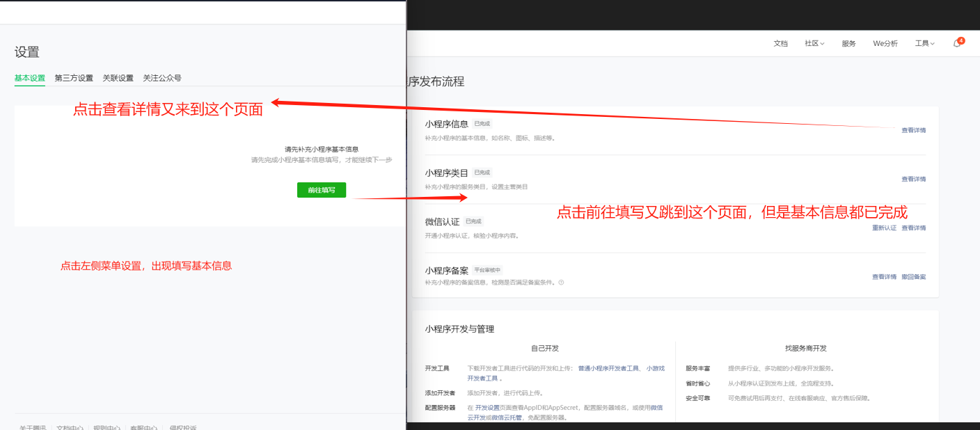Click the 找服务商开发 column heading
980x430 pixels.
pos(806,348)
